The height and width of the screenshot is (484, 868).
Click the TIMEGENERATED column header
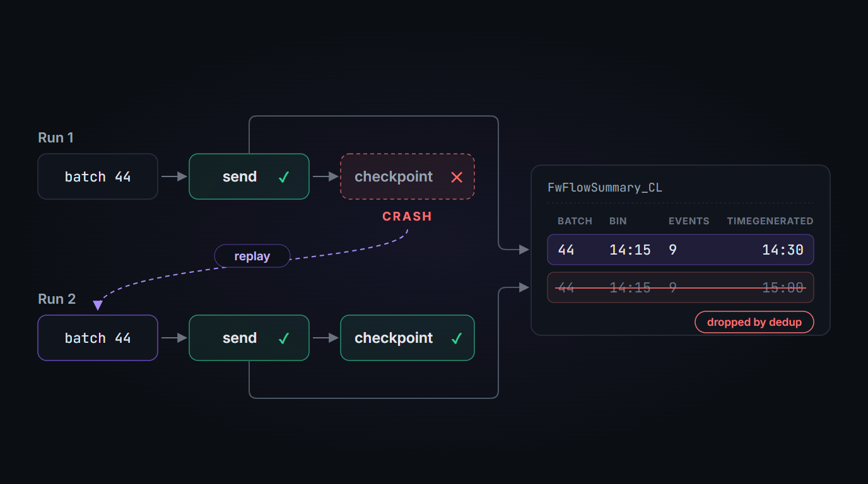pyautogui.click(x=770, y=221)
